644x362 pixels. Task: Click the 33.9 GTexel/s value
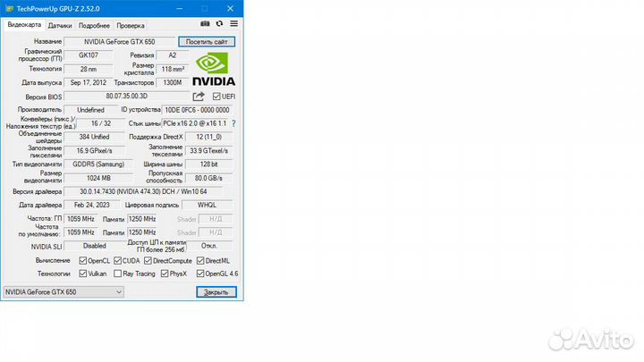[x=209, y=151]
